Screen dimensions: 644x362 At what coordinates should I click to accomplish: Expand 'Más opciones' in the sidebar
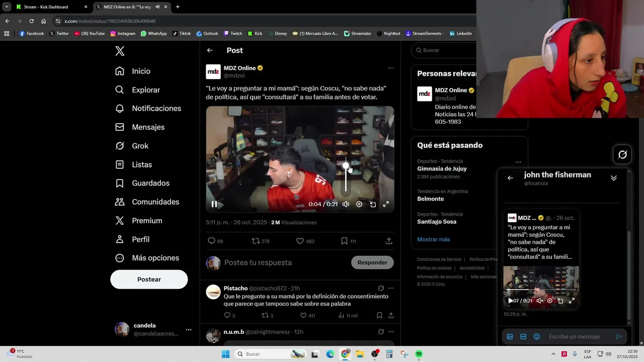pos(147,258)
